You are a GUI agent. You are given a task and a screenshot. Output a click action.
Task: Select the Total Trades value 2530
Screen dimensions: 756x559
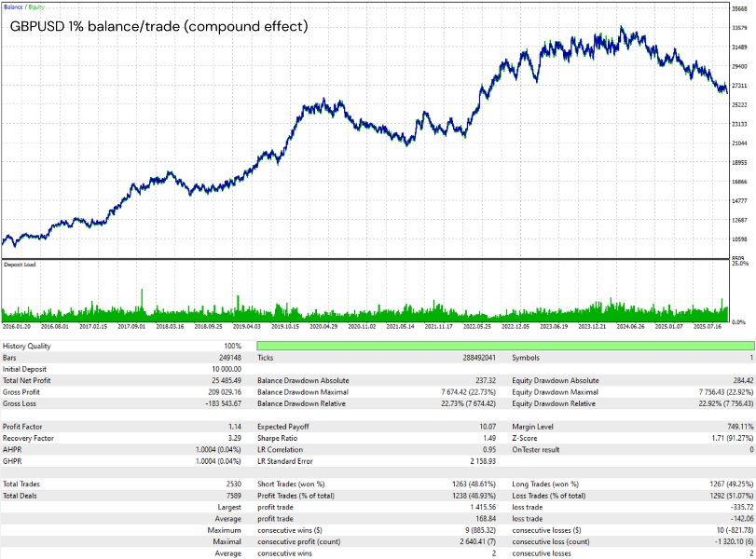(x=234, y=484)
